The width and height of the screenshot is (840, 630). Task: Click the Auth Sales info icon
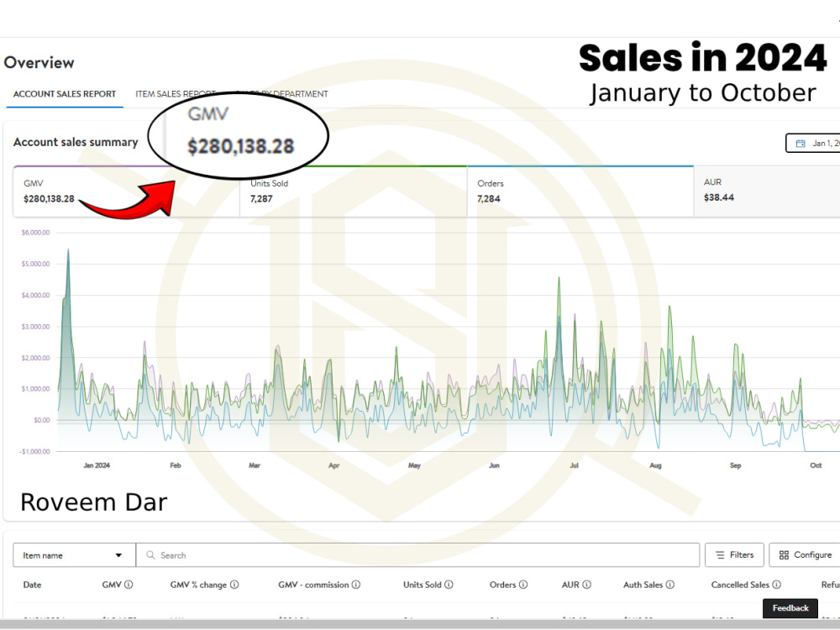(670, 585)
